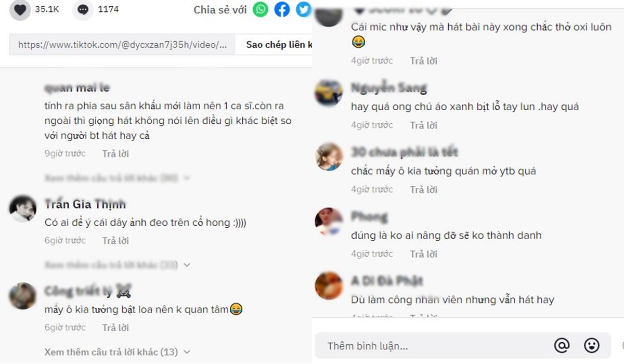Expand 33 replies under Trần Gia Thịnh comment

click(117, 265)
